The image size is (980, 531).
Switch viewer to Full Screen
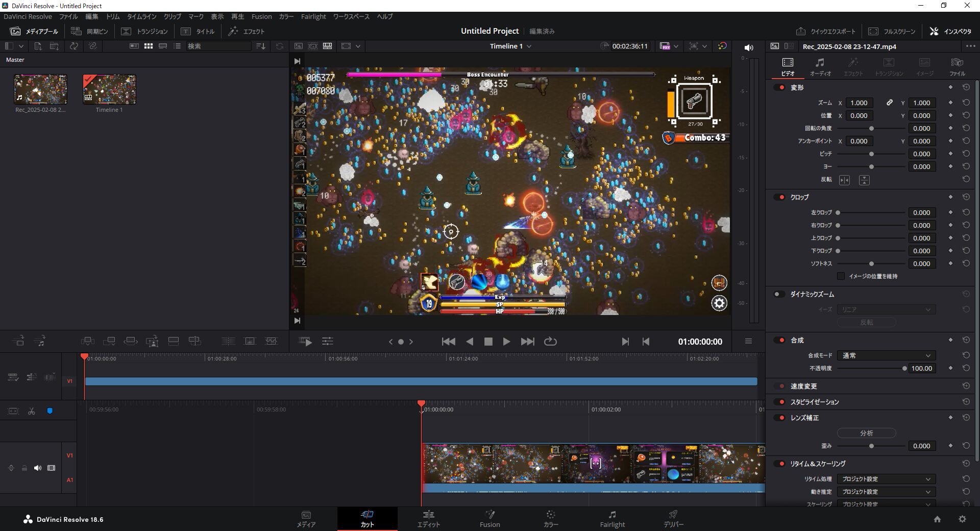tap(892, 31)
